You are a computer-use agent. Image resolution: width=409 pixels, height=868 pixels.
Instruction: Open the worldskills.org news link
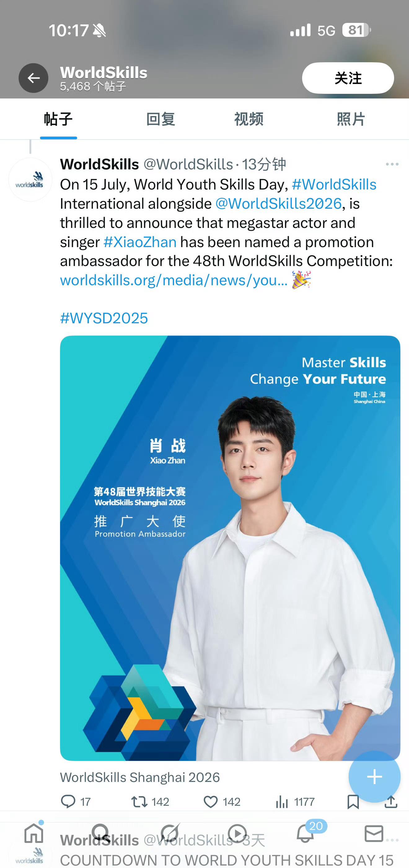coord(174,280)
